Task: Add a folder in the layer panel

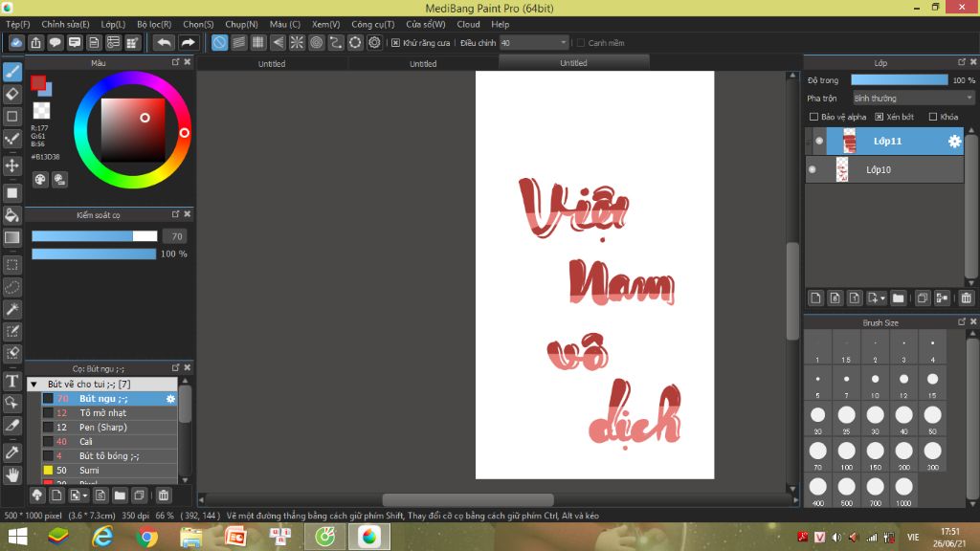Action: pos(898,298)
